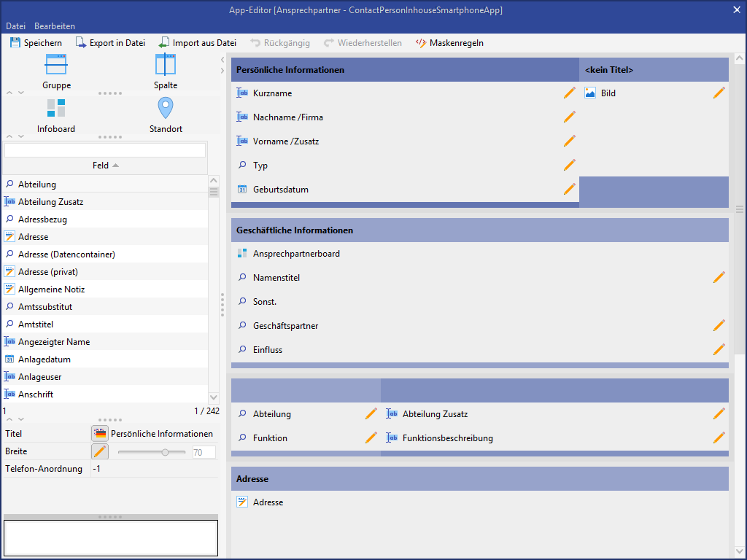Image resolution: width=747 pixels, height=560 pixels.
Task: Click Export in Datei
Action: point(110,43)
